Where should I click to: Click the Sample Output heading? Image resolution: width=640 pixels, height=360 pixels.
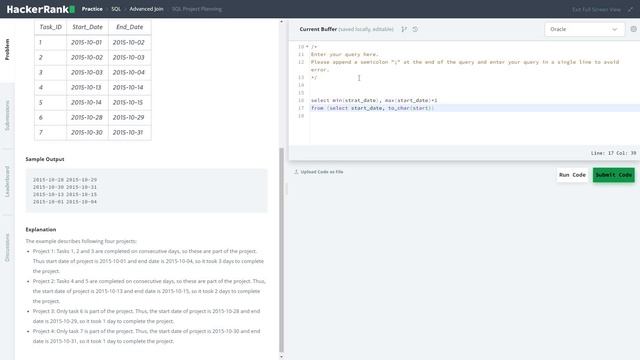click(45, 159)
